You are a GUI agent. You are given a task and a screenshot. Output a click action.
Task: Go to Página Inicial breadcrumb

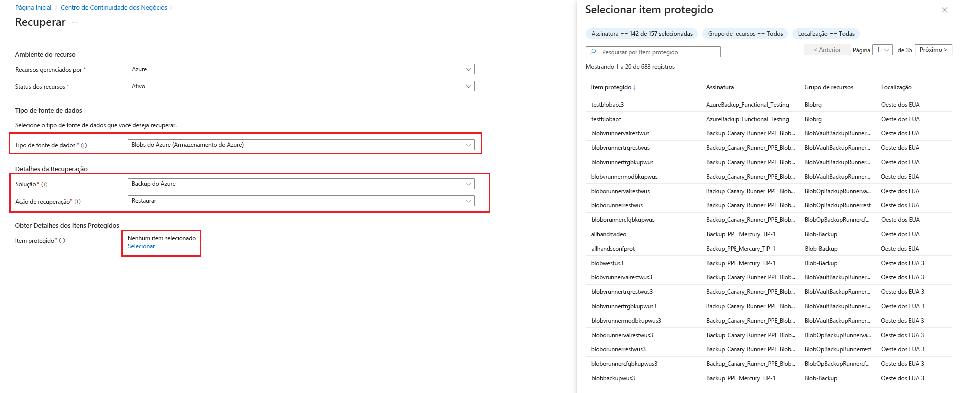(33, 8)
